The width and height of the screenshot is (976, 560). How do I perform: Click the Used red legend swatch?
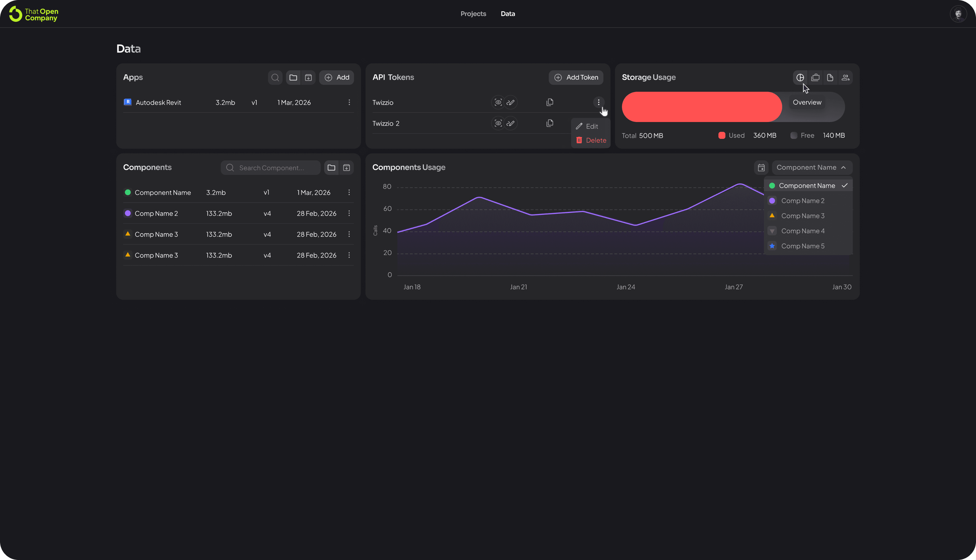point(722,135)
